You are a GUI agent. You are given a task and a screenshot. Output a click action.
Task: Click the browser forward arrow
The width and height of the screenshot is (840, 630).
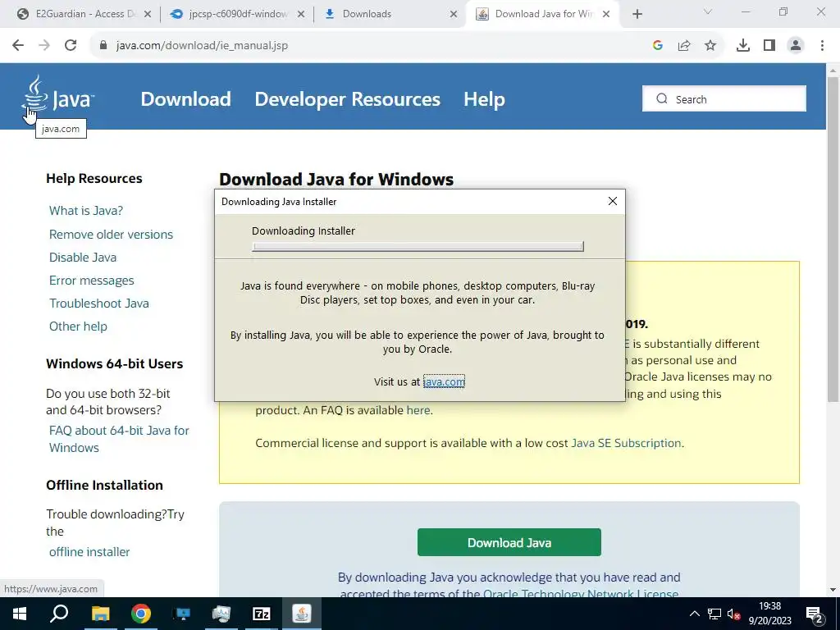(44, 46)
